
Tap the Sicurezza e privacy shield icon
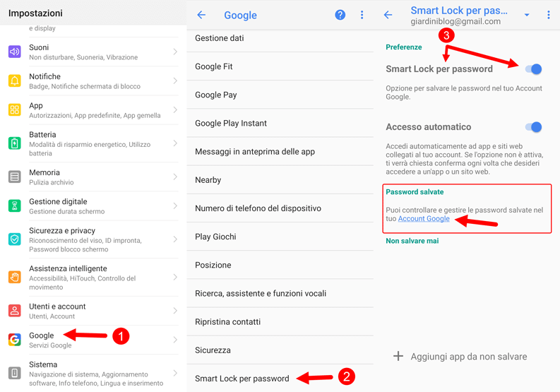15,239
